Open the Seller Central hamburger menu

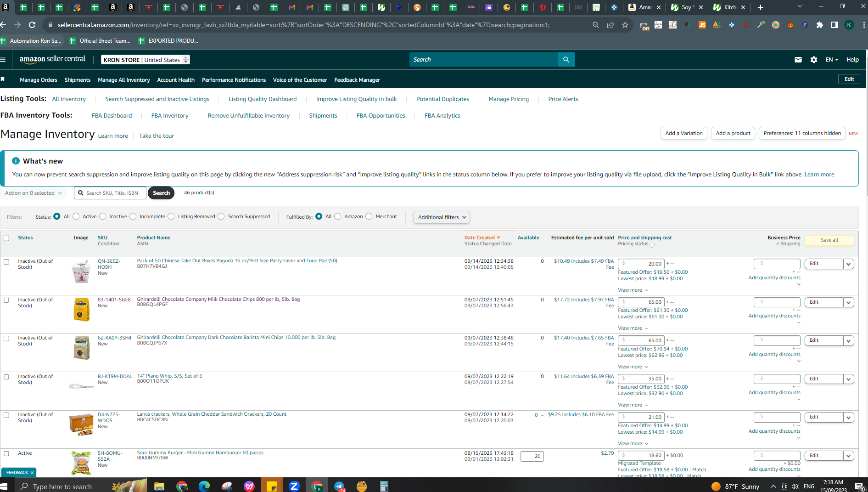3,60
